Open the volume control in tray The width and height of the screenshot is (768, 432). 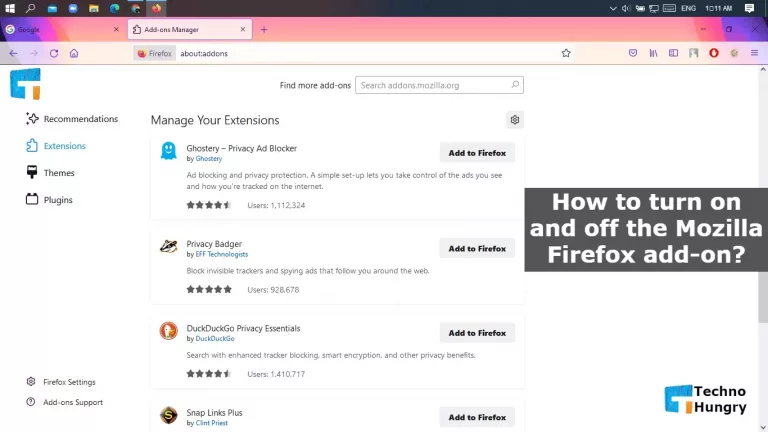point(626,8)
